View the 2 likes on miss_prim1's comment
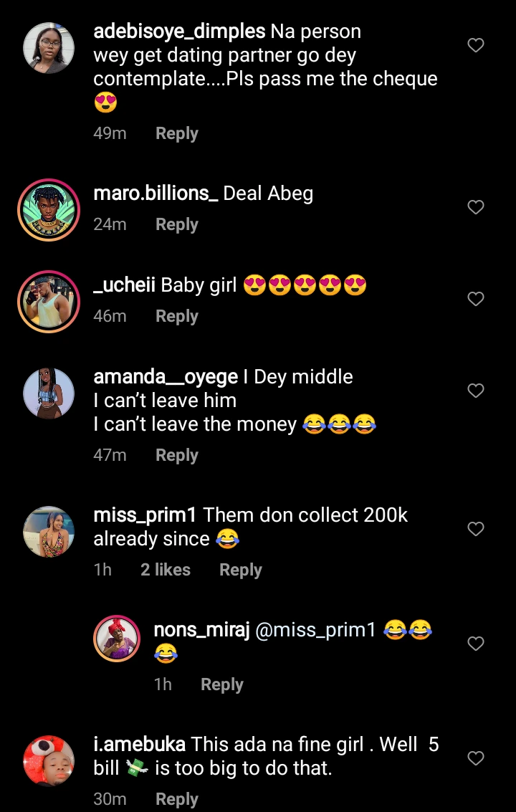 [166, 570]
